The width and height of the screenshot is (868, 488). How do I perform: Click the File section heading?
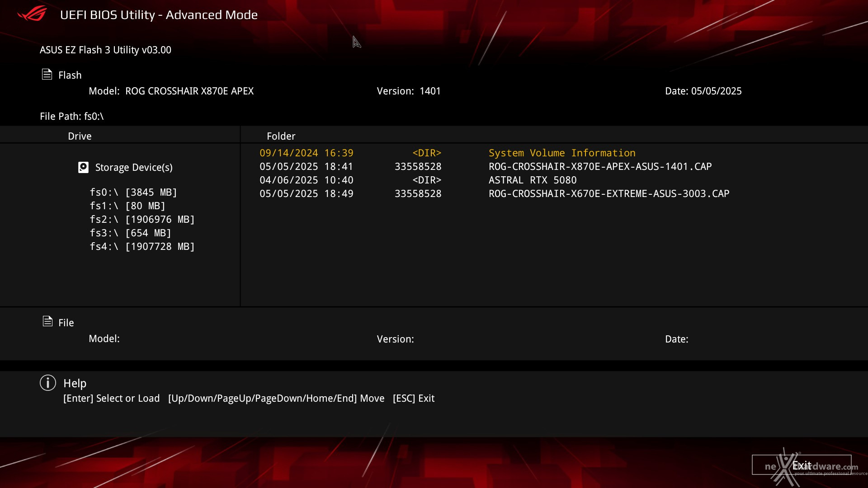click(x=66, y=323)
